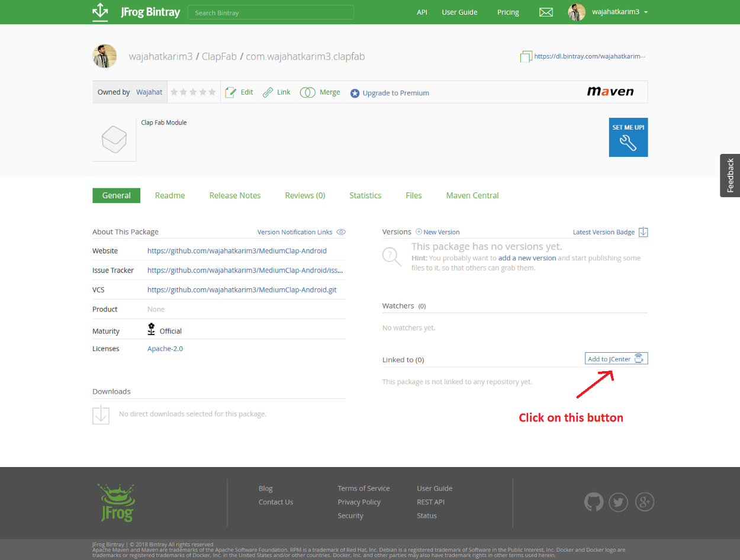Click the Downloads arrow box icon
Viewport: 740px width, 560px height.
101,414
